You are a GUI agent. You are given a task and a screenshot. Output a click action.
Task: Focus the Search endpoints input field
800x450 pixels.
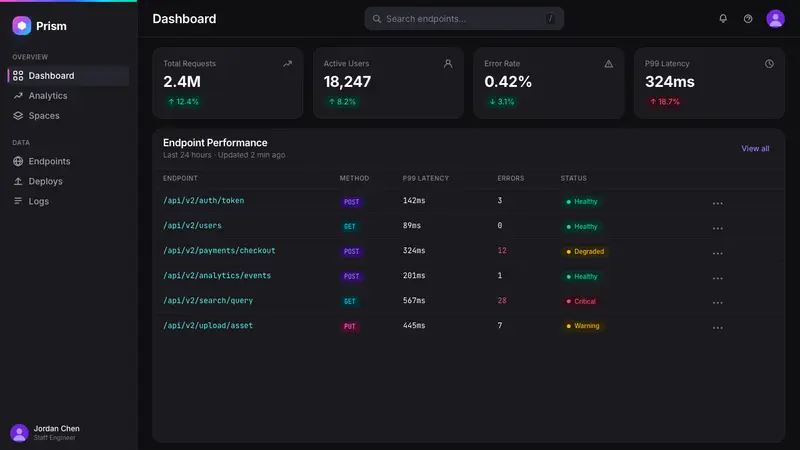coord(464,19)
